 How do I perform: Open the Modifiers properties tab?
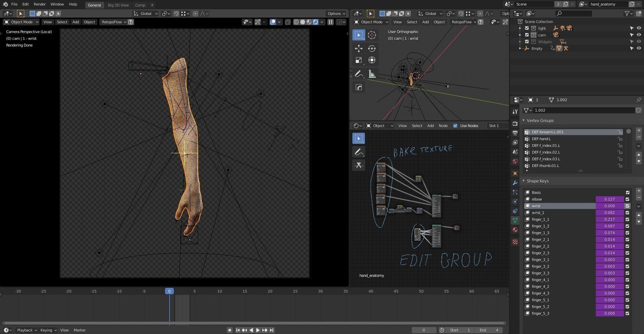point(515,183)
